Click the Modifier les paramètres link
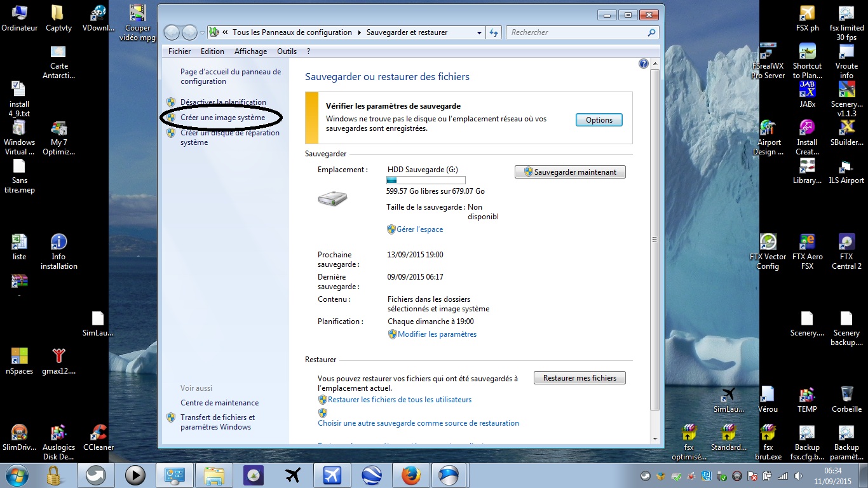Screen dimensions: 868x488 437,334
